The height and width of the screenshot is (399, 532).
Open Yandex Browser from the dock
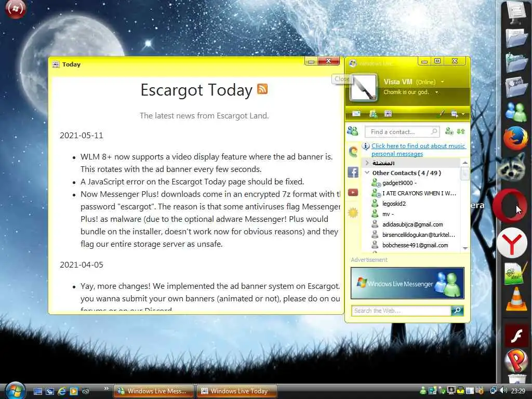click(512, 242)
